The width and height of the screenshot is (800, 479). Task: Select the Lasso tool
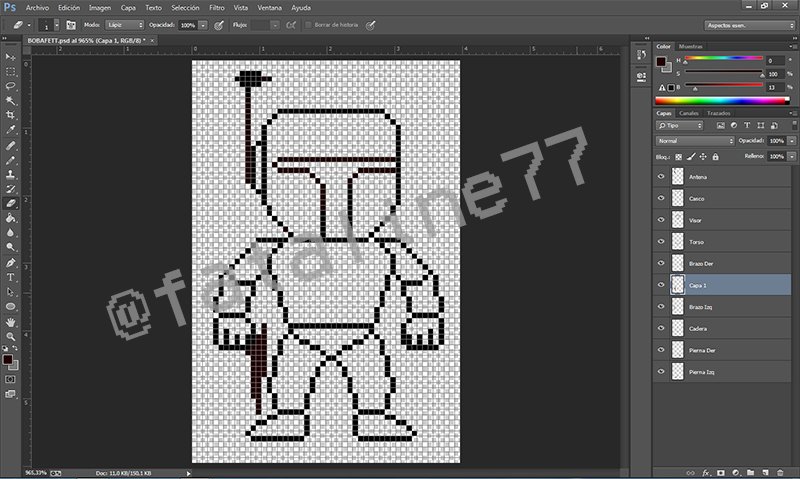tap(10, 86)
